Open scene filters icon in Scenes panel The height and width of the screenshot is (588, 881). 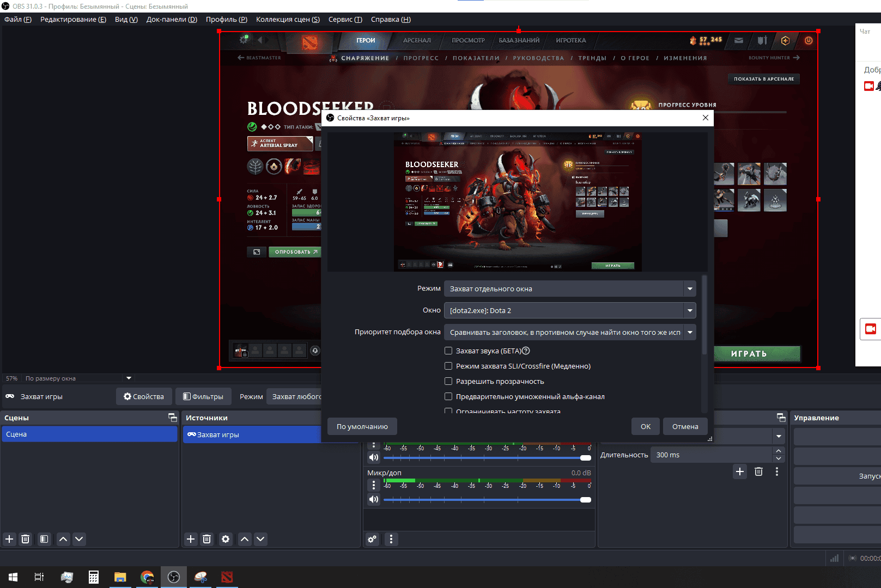pyautogui.click(x=44, y=539)
